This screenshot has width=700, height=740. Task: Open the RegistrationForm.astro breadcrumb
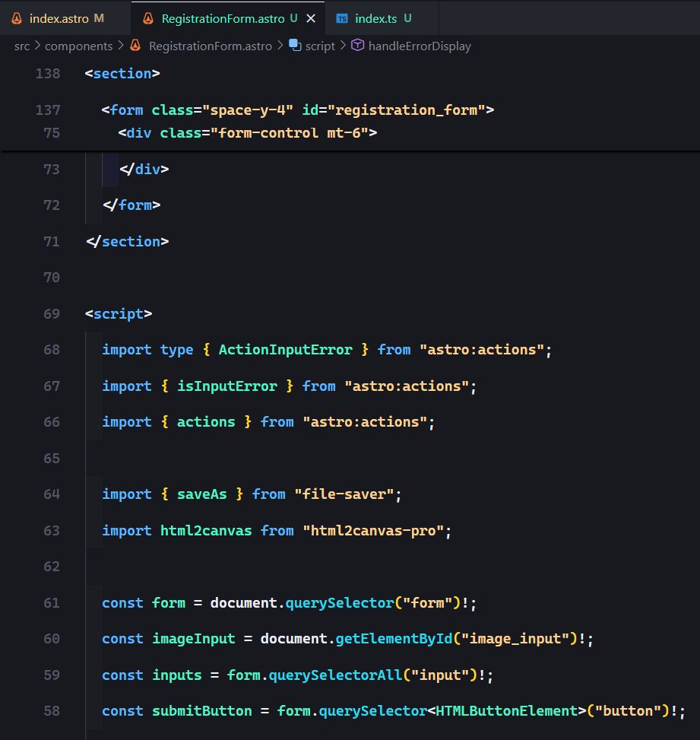point(211,46)
